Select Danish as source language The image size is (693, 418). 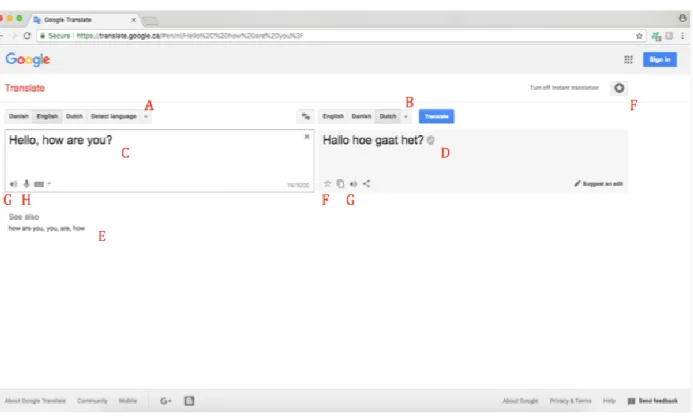point(19,116)
